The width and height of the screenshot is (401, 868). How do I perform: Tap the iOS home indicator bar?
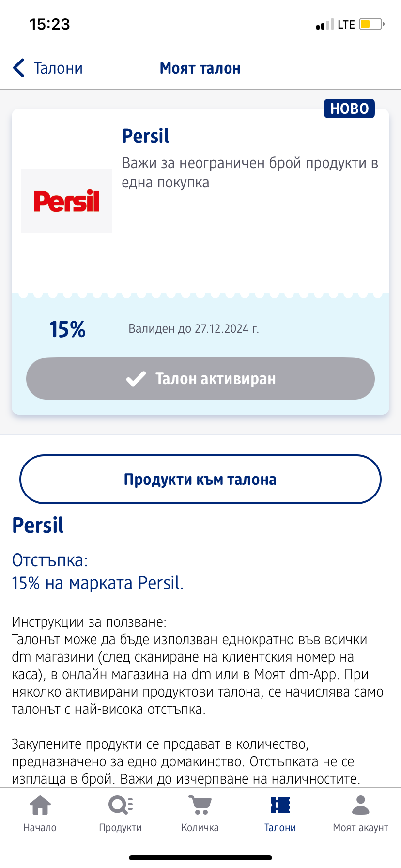tap(200, 858)
